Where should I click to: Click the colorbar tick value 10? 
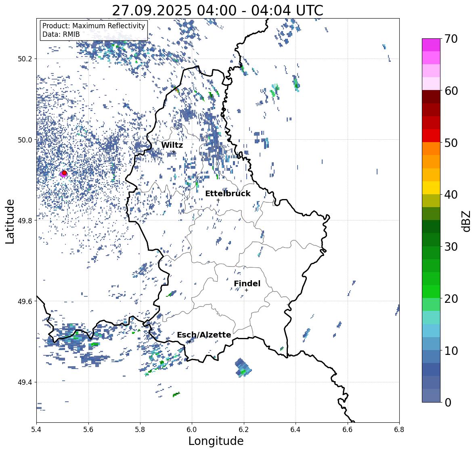[x=451, y=350]
